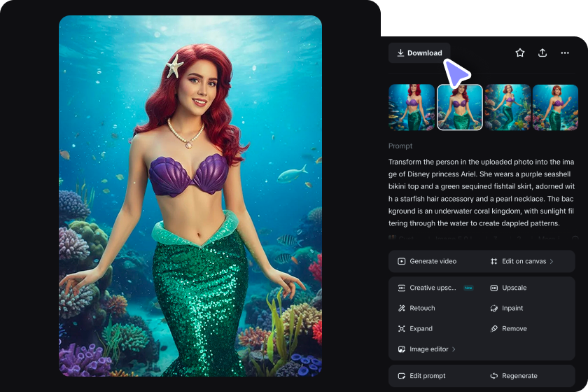Click the Generate video play icon
This screenshot has height=392, width=588.
click(x=401, y=261)
